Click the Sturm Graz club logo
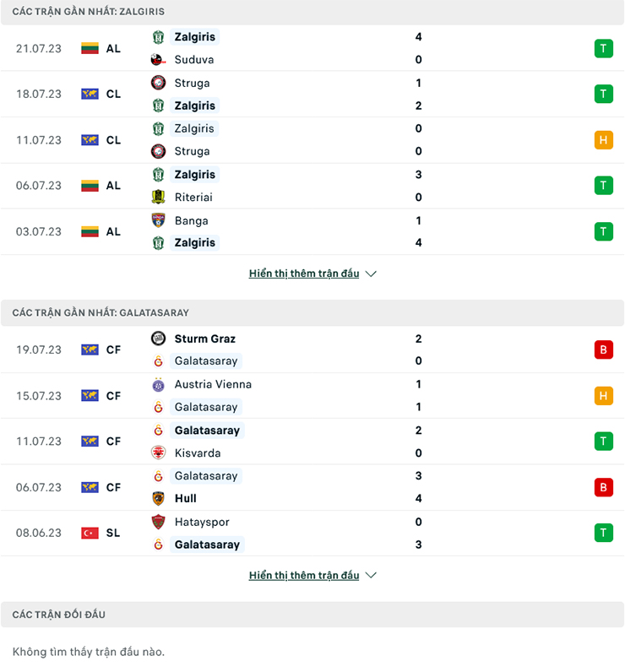The image size is (625, 672). [158, 339]
